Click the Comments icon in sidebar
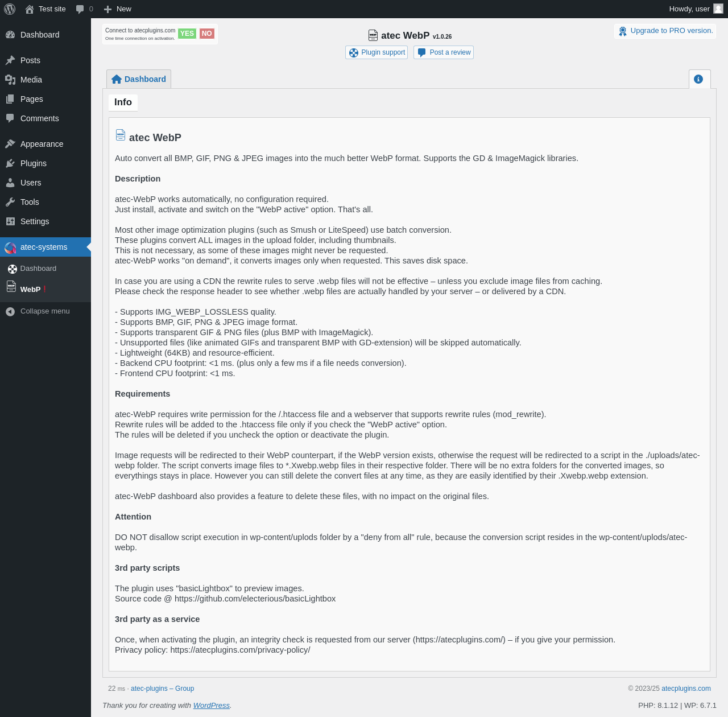The width and height of the screenshot is (728, 717). point(10,118)
